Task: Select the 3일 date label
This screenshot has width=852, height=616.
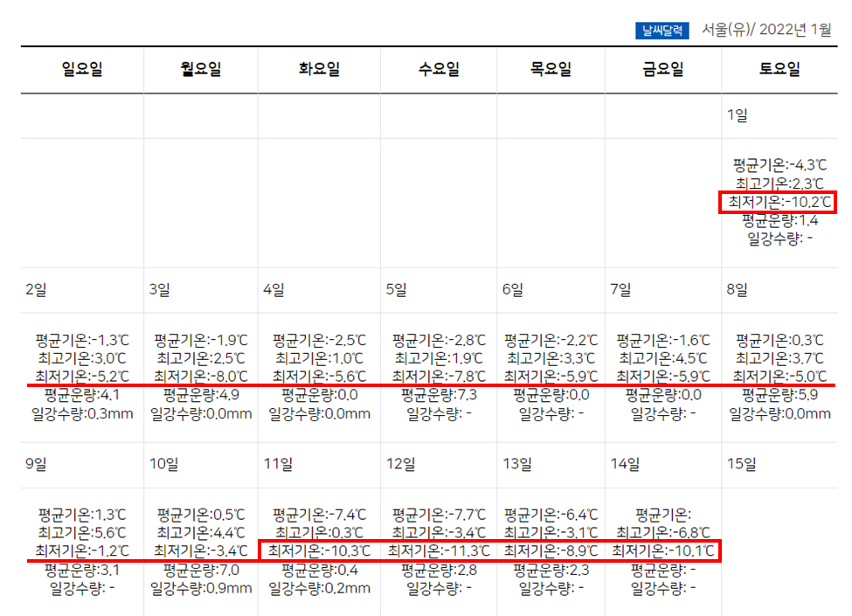Action: click(160, 289)
